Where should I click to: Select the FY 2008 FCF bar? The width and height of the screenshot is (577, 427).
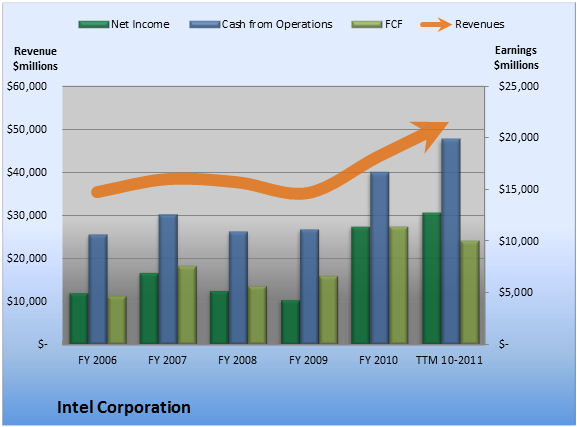tap(258, 315)
